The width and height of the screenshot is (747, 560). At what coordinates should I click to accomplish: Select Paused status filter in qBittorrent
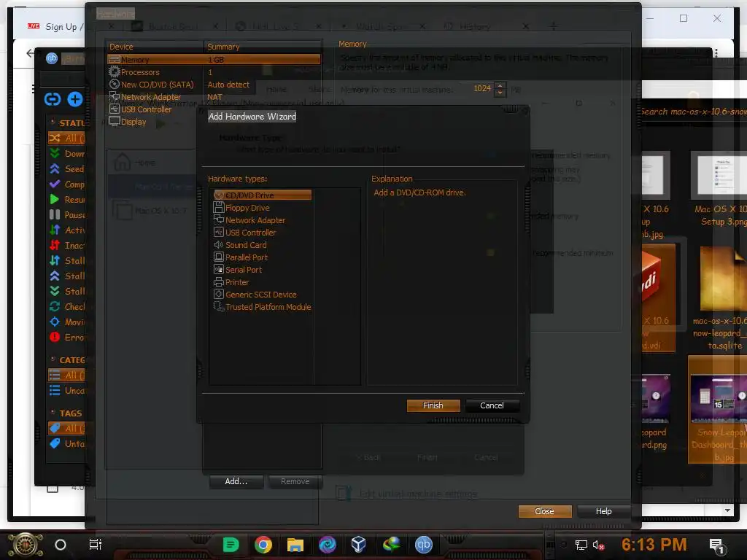[66, 215]
